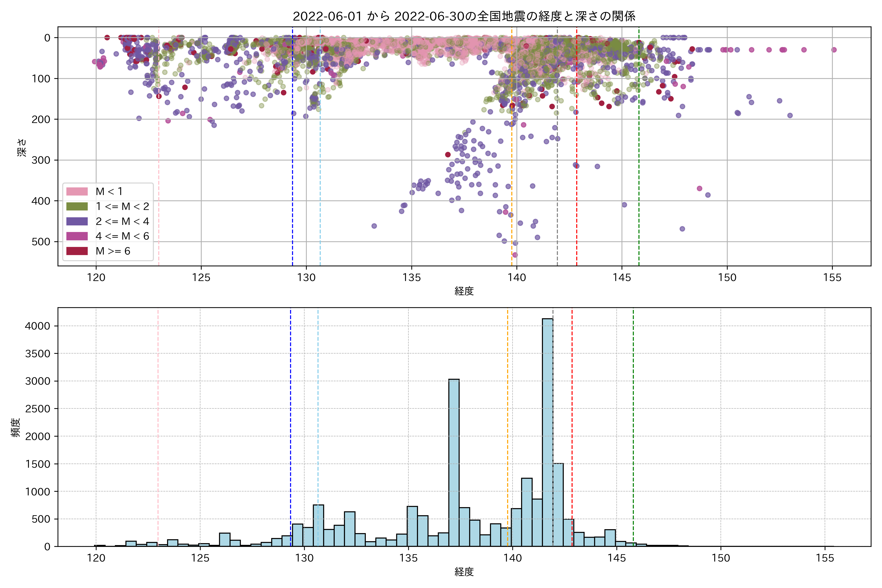Click the '500' depth tick label

pyautogui.click(x=41, y=242)
